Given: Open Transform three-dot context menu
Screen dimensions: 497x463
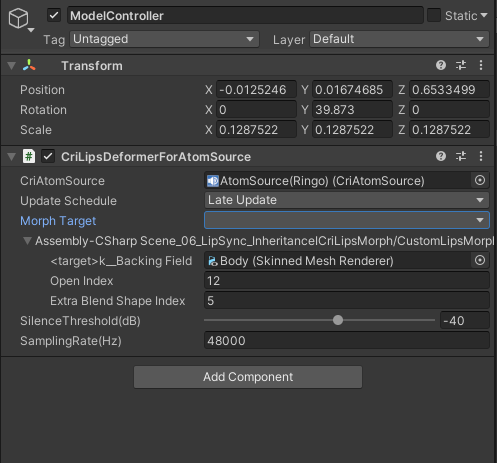Looking at the screenshot, I should pyautogui.click(x=481, y=65).
